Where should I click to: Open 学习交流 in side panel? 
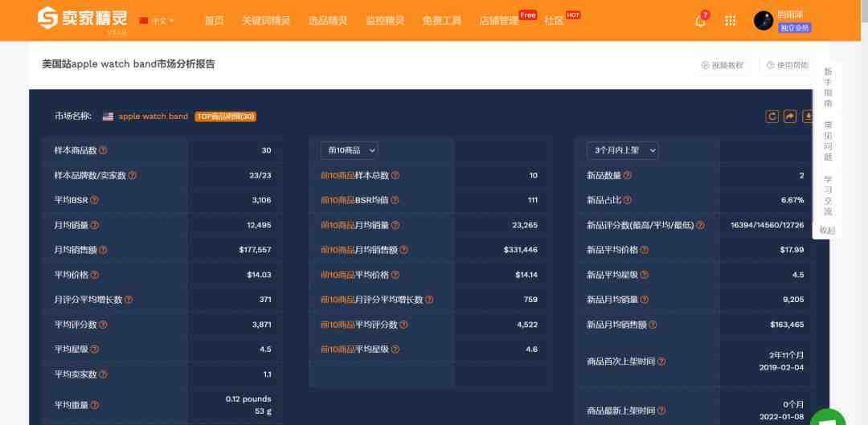(828, 194)
